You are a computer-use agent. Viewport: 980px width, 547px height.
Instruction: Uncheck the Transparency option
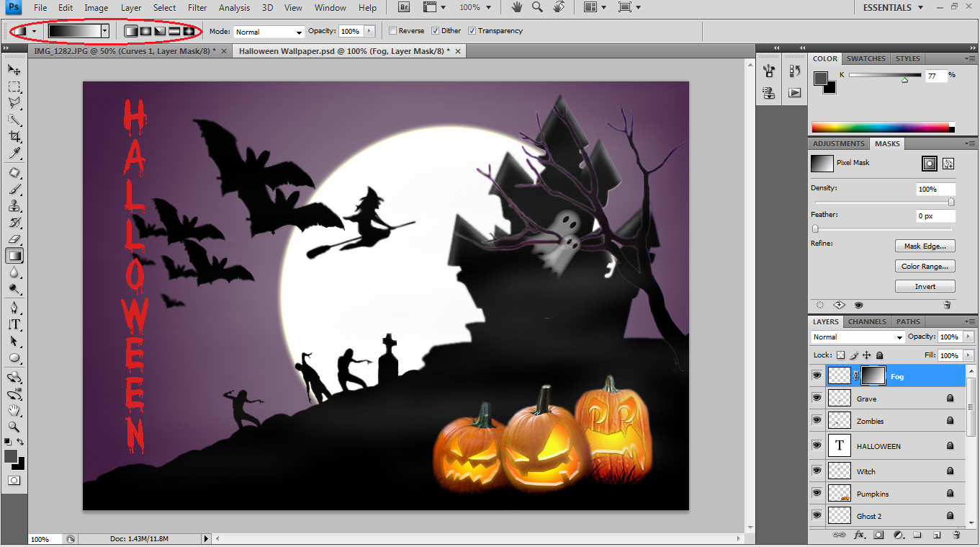tap(472, 30)
